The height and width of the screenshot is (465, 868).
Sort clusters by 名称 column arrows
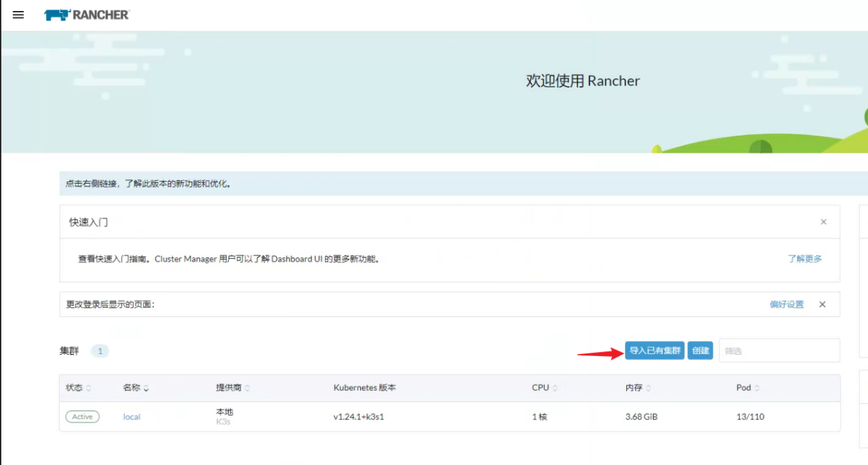(x=146, y=388)
